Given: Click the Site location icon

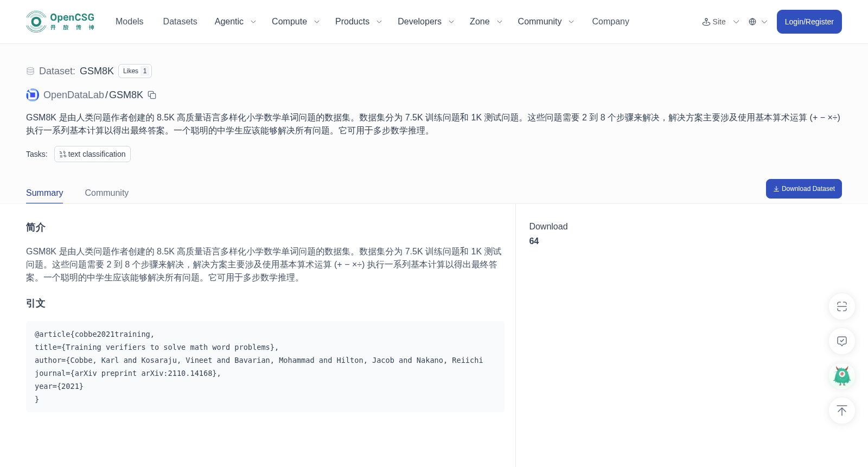Looking at the screenshot, I should [x=706, y=22].
